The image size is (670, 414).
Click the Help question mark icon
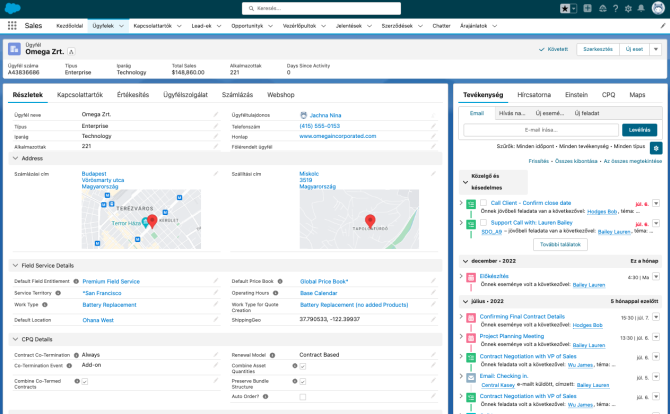[615, 8]
